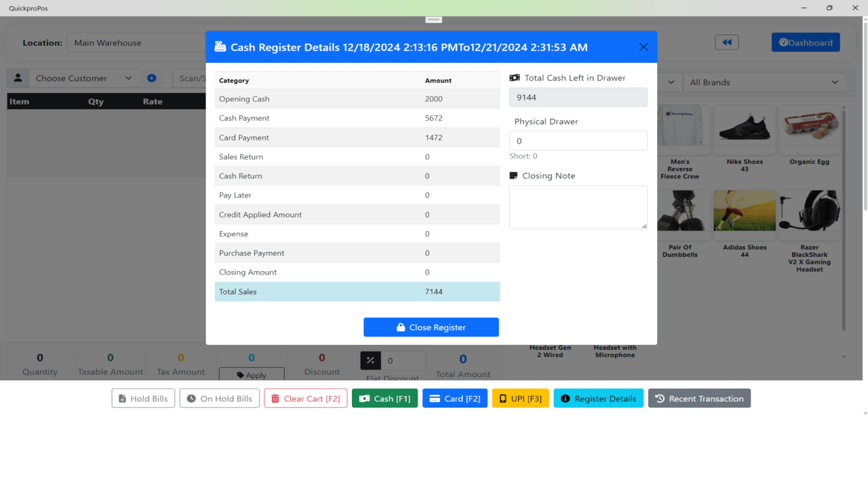Image resolution: width=868 pixels, height=488 pixels.
Task: Click inside the Closing Note text area
Action: tap(578, 207)
